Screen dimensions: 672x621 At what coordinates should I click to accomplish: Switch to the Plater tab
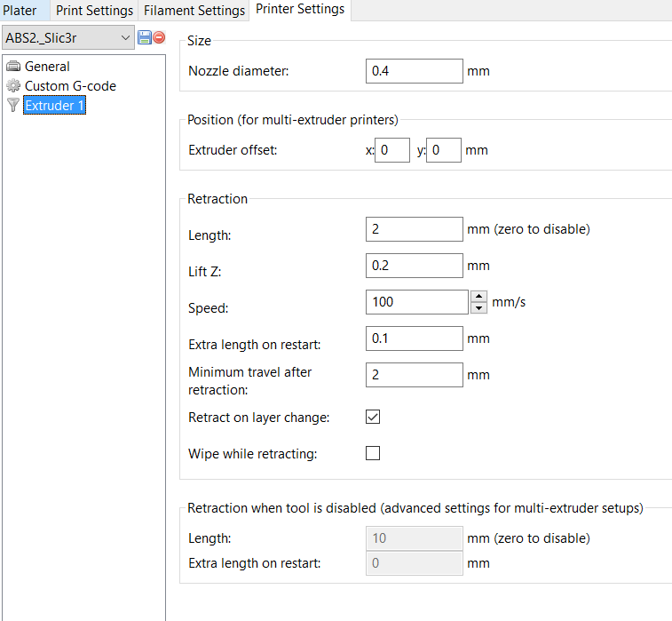pyautogui.click(x=20, y=11)
